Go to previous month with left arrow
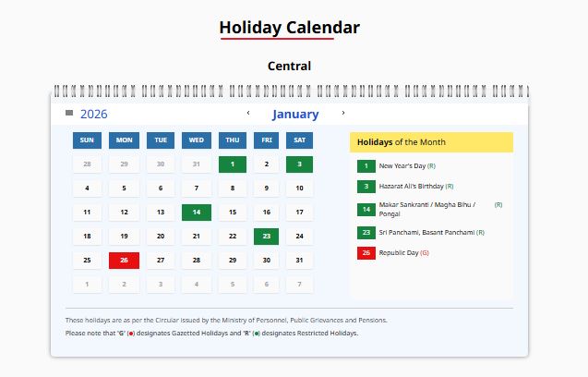The width and height of the screenshot is (588, 377). 247,114
